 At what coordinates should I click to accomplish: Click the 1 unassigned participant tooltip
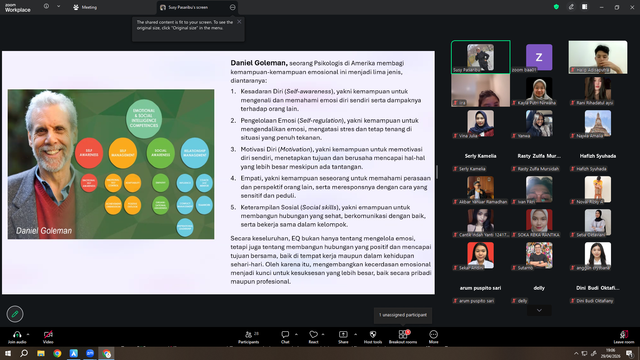point(403,315)
